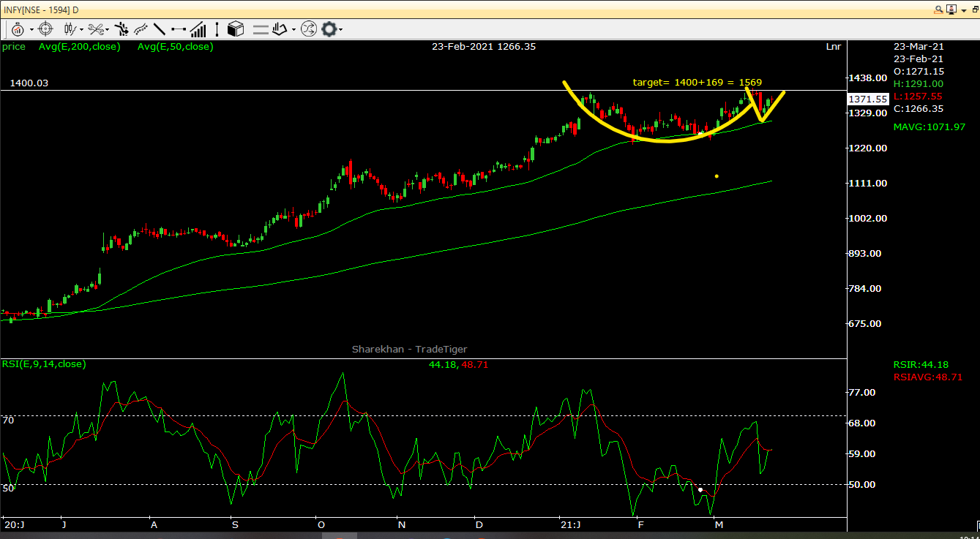Expand the gear settings dropdown arrow
The width and height of the screenshot is (980, 539).
point(340,30)
